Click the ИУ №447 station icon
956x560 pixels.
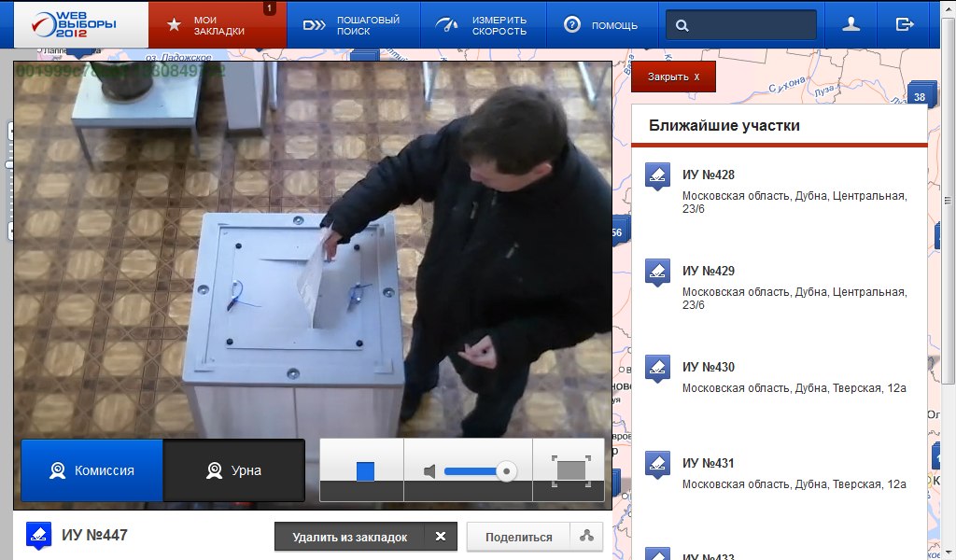tap(38, 535)
